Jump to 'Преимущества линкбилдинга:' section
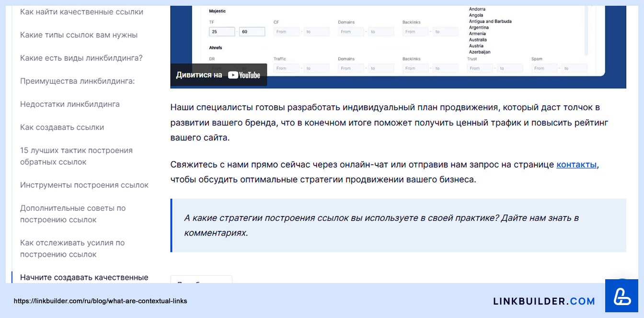644x318 pixels. coord(78,81)
